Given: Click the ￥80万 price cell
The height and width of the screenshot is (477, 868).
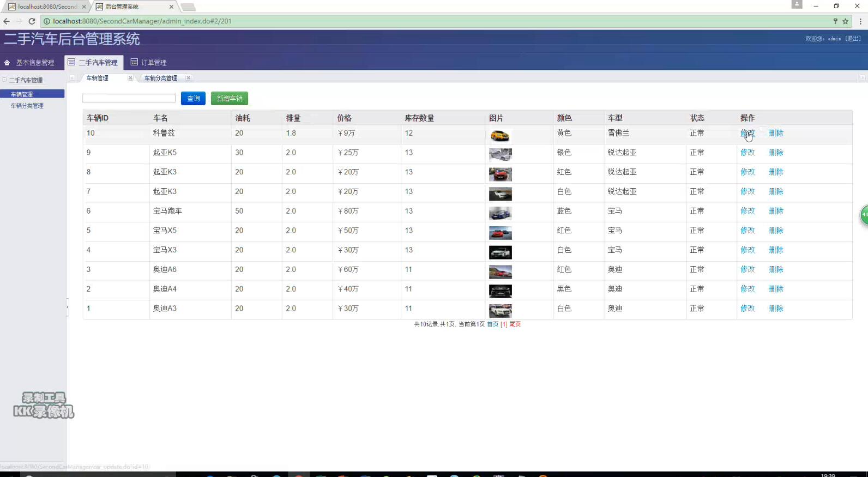Looking at the screenshot, I should click(x=348, y=211).
